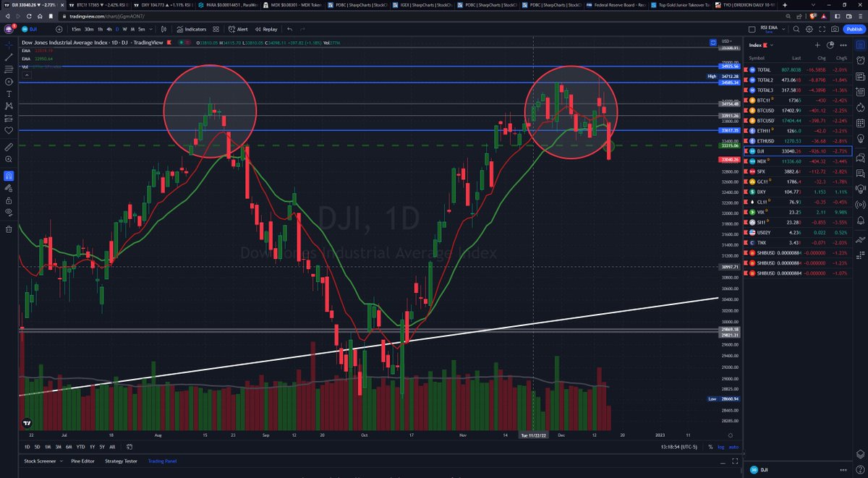The height and width of the screenshot is (478, 868).
Task: Select the SPX row in watchlist
Action: click(799, 171)
